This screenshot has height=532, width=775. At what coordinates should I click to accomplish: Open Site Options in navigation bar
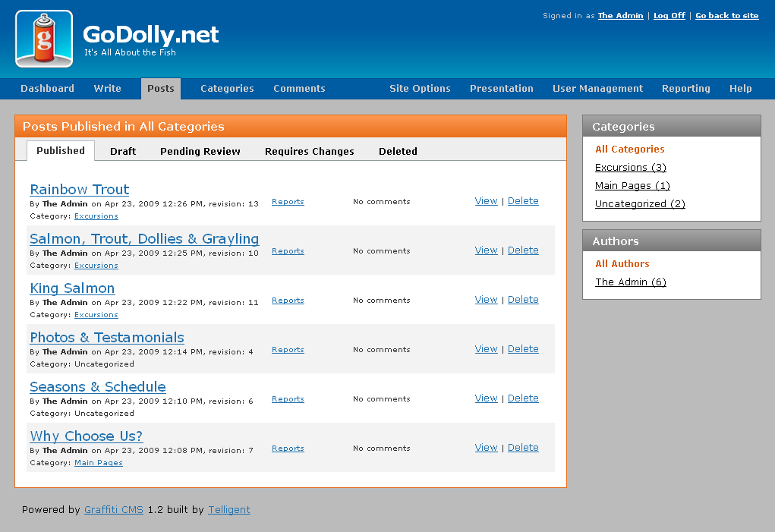(x=420, y=89)
